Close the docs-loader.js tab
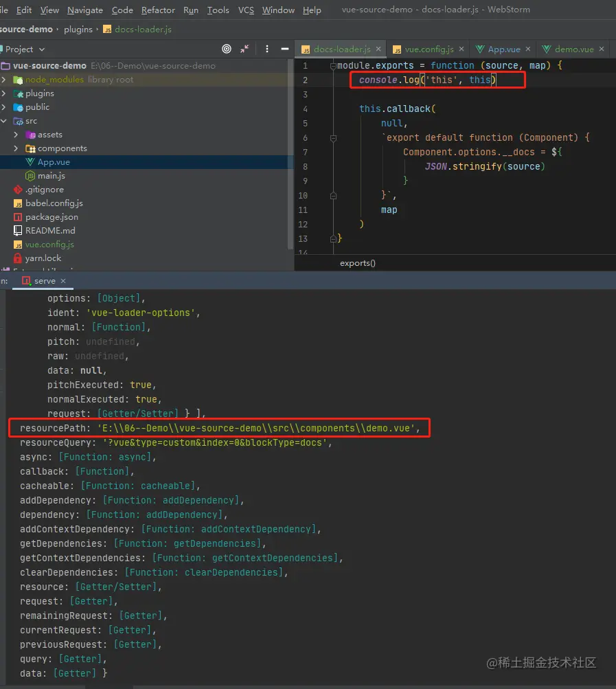The image size is (616, 689). click(378, 49)
